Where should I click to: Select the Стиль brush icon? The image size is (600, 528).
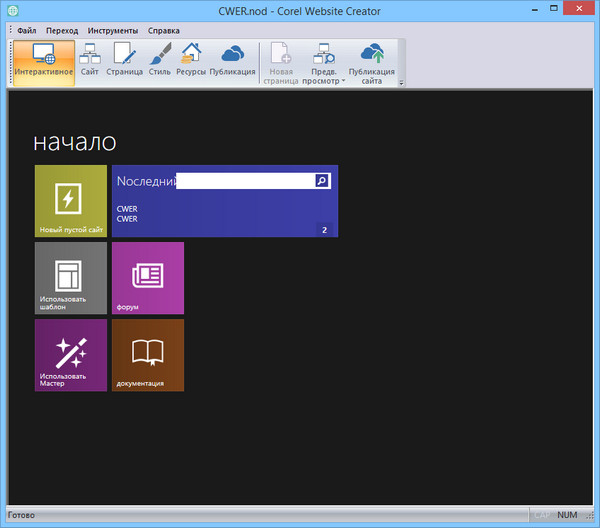[x=159, y=62]
